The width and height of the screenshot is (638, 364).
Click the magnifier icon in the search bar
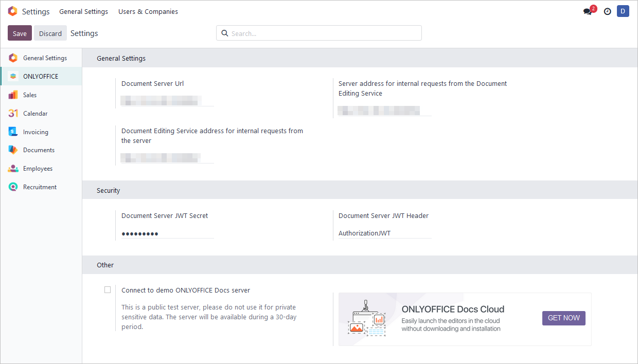click(225, 33)
